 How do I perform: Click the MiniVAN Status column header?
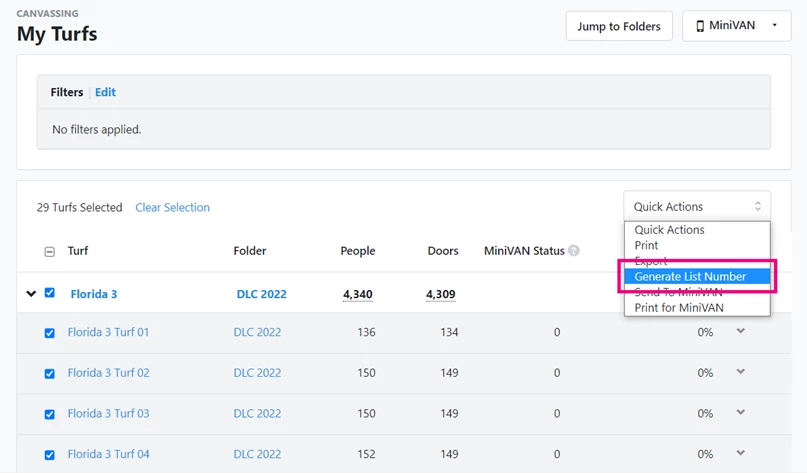pos(524,251)
